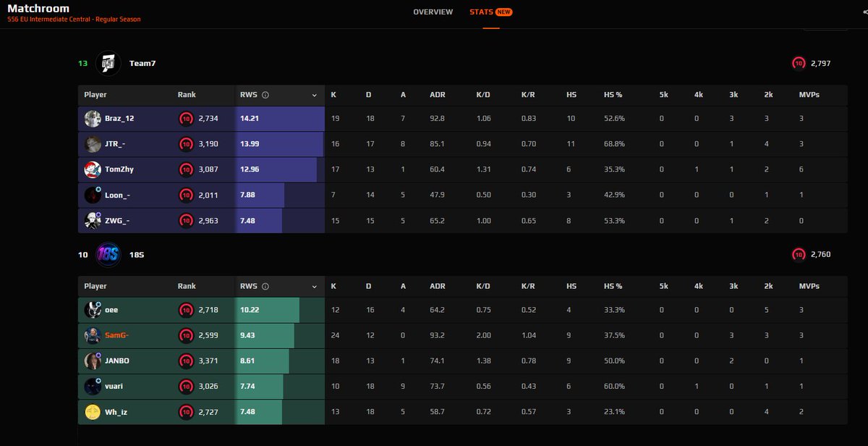This screenshot has width=868, height=446.
Task: Show RWS info tooltip in Team7 table
Action: click(x=265, y=95)
